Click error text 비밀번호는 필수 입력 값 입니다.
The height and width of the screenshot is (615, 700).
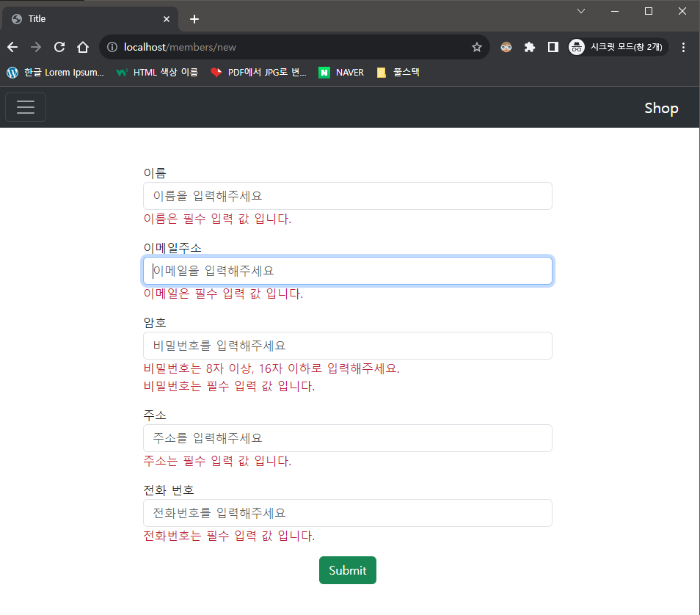(229, 386)
